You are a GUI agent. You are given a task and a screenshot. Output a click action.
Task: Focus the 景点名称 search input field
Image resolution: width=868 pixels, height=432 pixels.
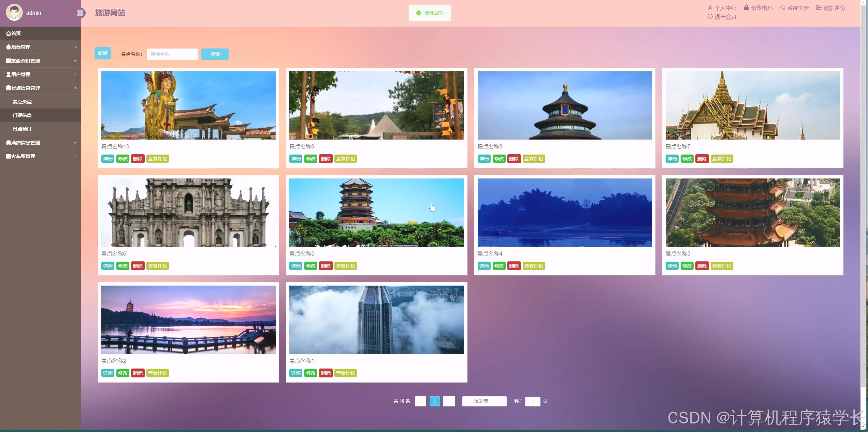coord(172,54)
